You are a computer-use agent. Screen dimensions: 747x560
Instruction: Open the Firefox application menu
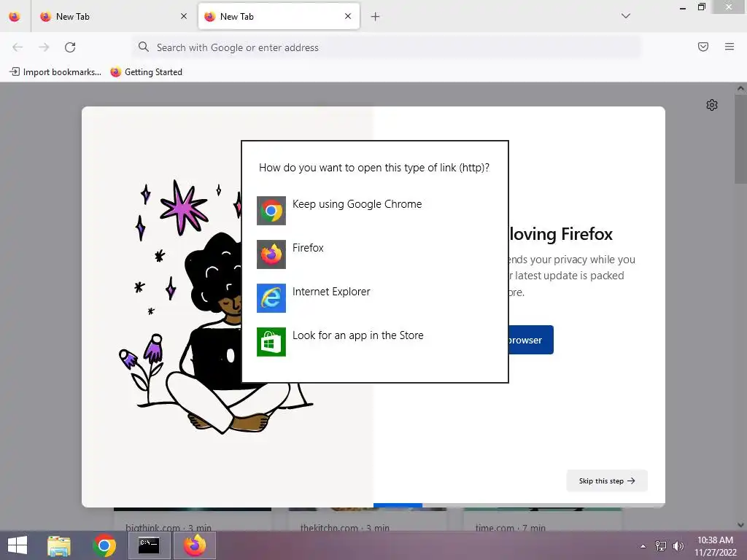click(x=729, y=47)
